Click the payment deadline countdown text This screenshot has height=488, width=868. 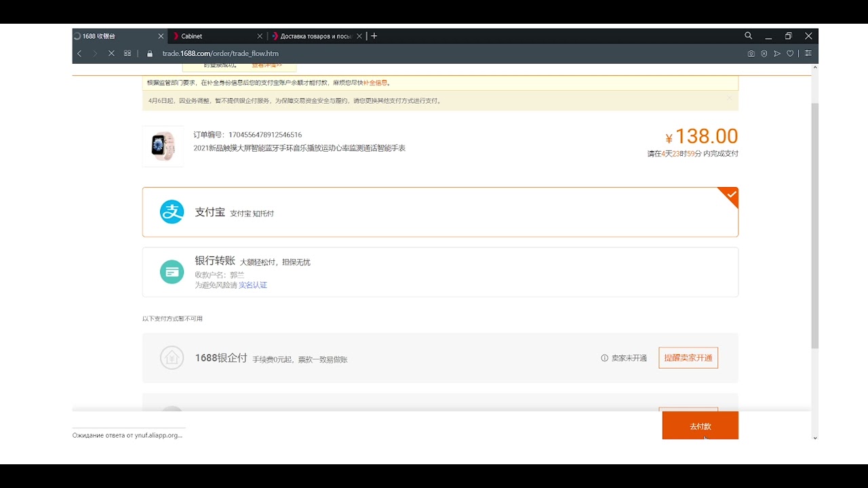693,154
